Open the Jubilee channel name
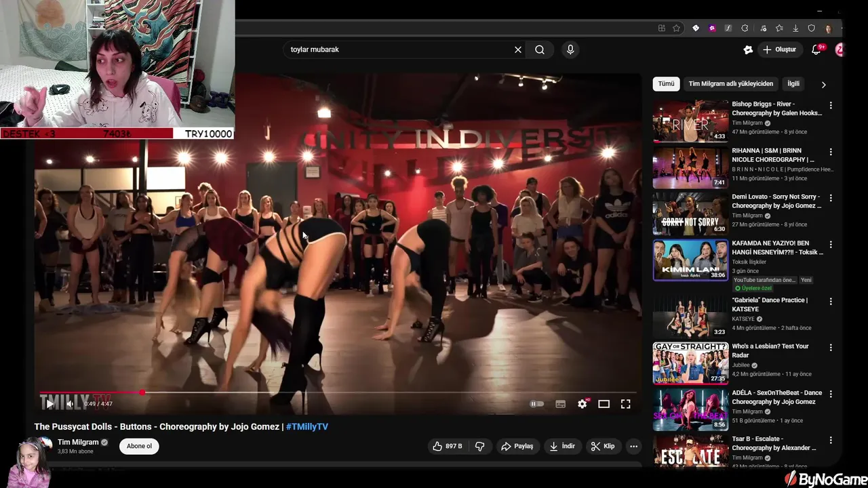Screen dimensions: 868x488 click(741, 365)
